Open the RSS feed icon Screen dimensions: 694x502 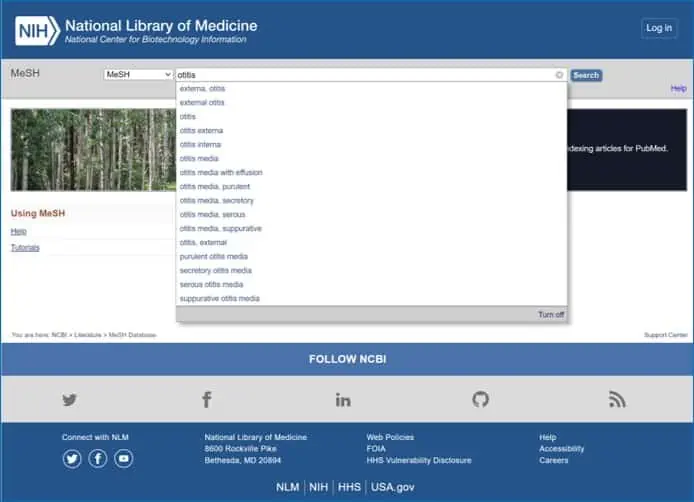617,400
